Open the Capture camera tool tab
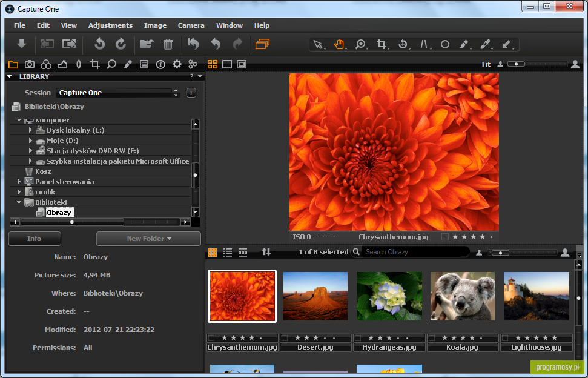 pos(30,64)
